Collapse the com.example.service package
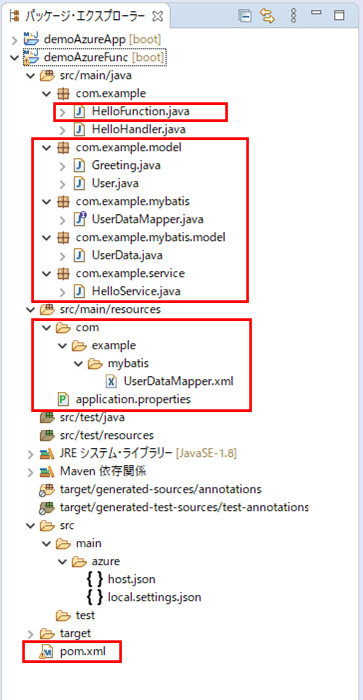Image resolution: width=363 pixels, height=700 pixels. point(46,273)
